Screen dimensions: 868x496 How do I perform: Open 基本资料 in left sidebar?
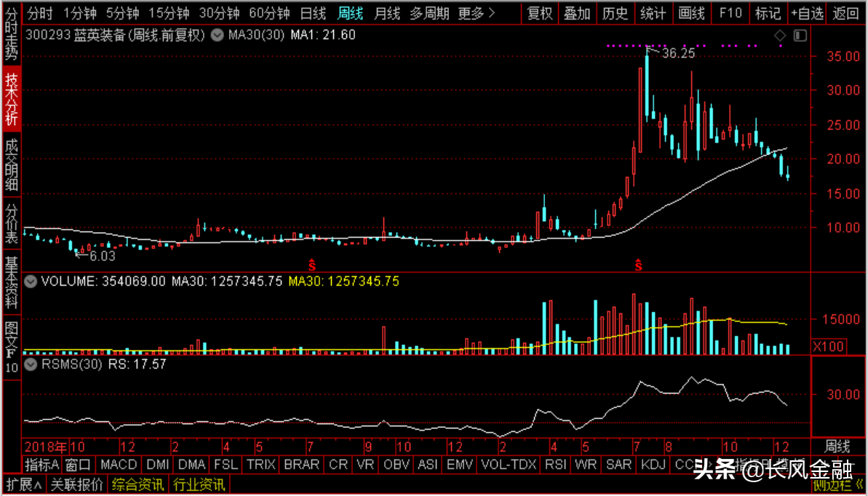(x=11, y=282)
